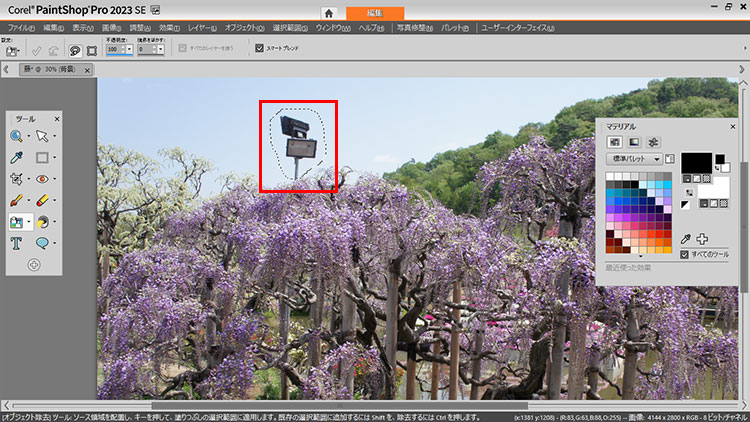Image resolution: width=750 pixels, height=422 pixels.
Task: Toggle the Smart Blend checkbox
Action: tap(259, 48)
